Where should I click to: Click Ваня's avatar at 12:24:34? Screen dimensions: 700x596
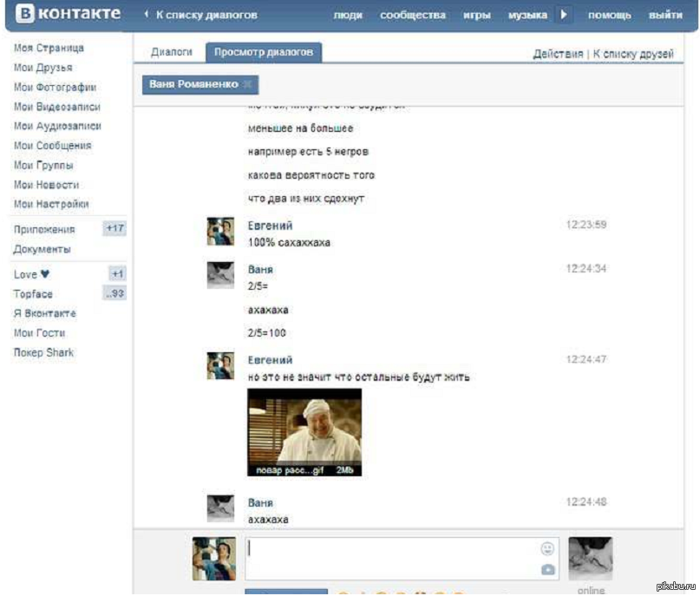pos(220,275)
